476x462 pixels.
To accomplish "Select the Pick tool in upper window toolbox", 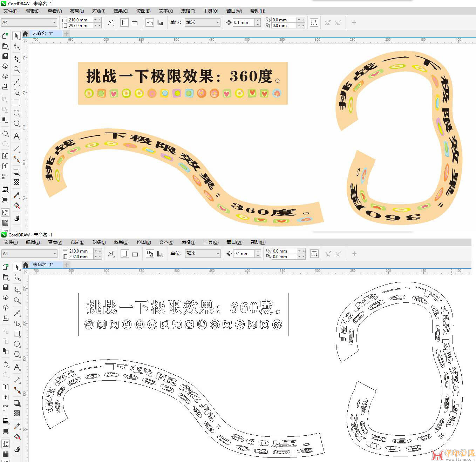I will [16, 36].
